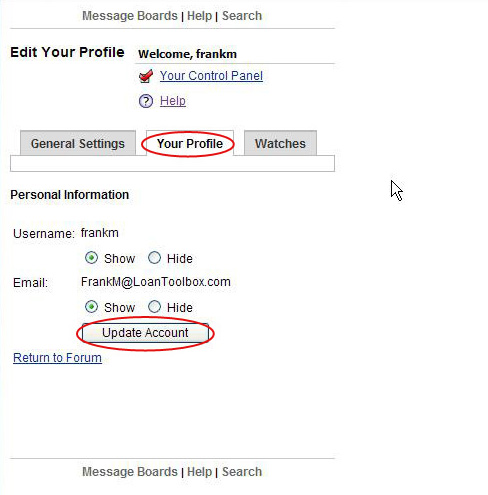Open the Help link beside the question mark icon
The height and width of the screenshot is (495, 488).
pos(173,101)
